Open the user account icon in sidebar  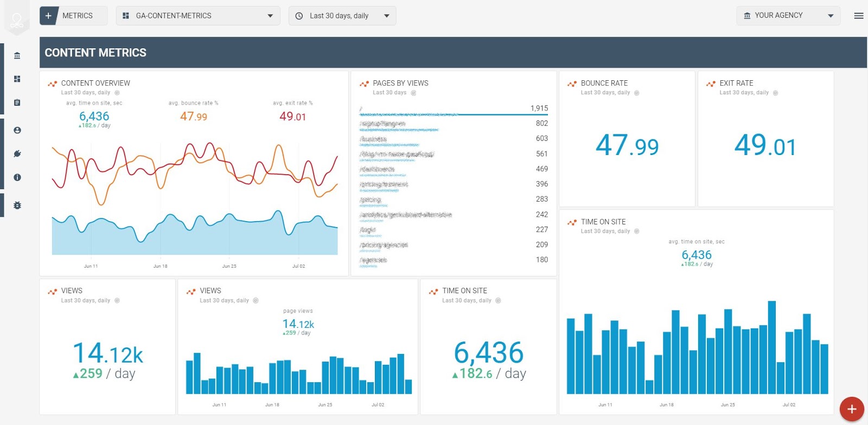pyautogui.click(x=17, y=130)
